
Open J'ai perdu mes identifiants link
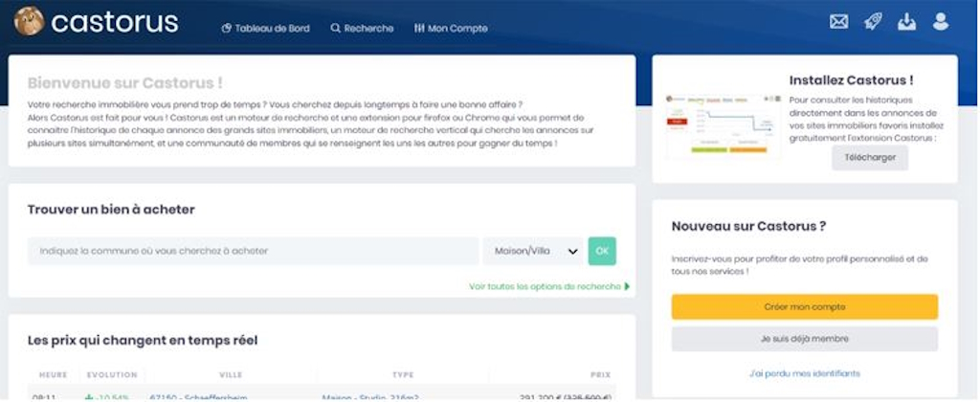click(804, 374)
